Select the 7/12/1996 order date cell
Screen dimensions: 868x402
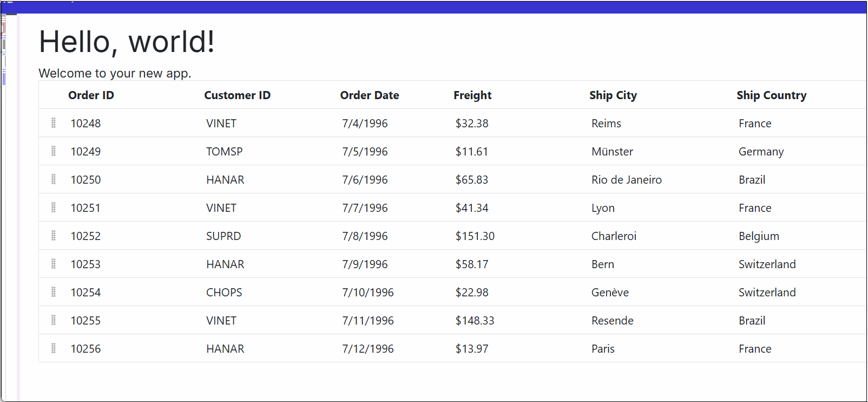[x=368, y=349]
